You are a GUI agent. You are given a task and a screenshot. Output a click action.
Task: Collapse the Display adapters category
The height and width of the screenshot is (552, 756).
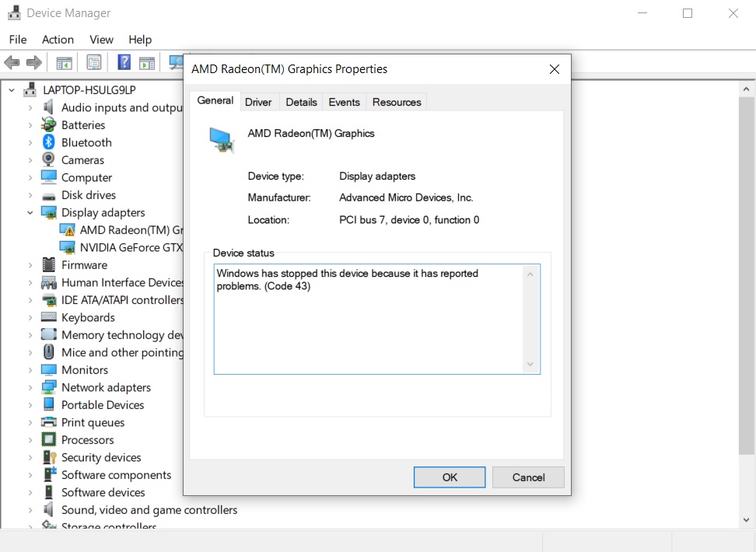click(30, 212)
